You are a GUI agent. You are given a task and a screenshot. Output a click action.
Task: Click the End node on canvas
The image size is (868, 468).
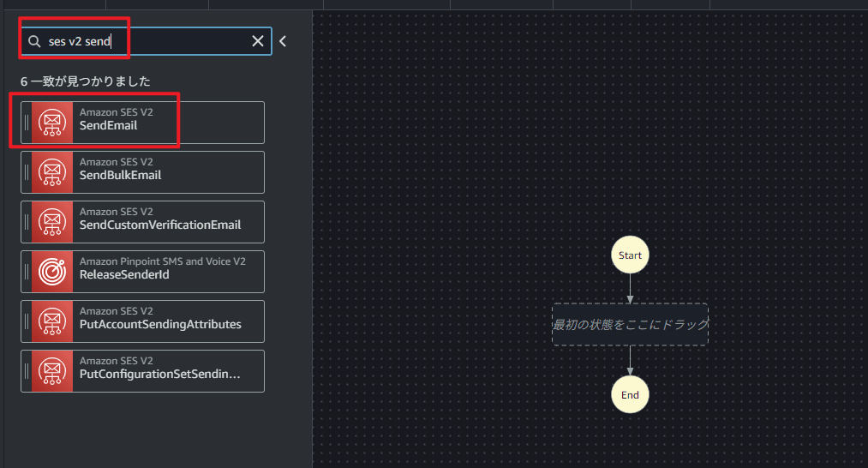(630, 394)
